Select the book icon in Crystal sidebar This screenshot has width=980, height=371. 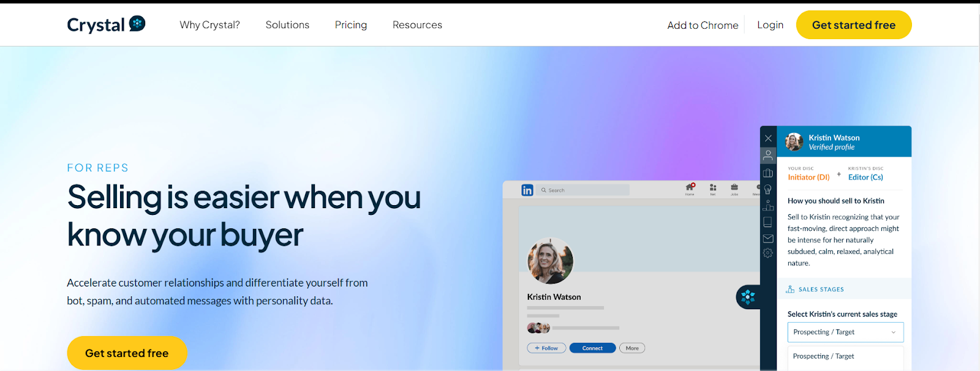[x=768, y=222]
